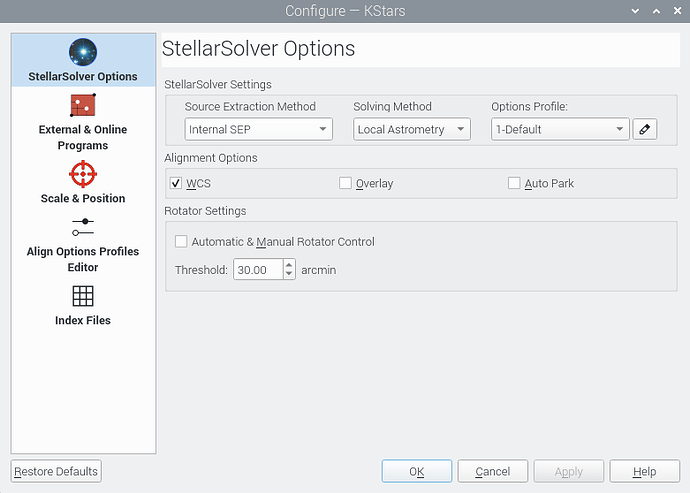Viewport: 690px width, 493px height.
Task: Click the Threshold 30.00 input field
Action: 258,269
